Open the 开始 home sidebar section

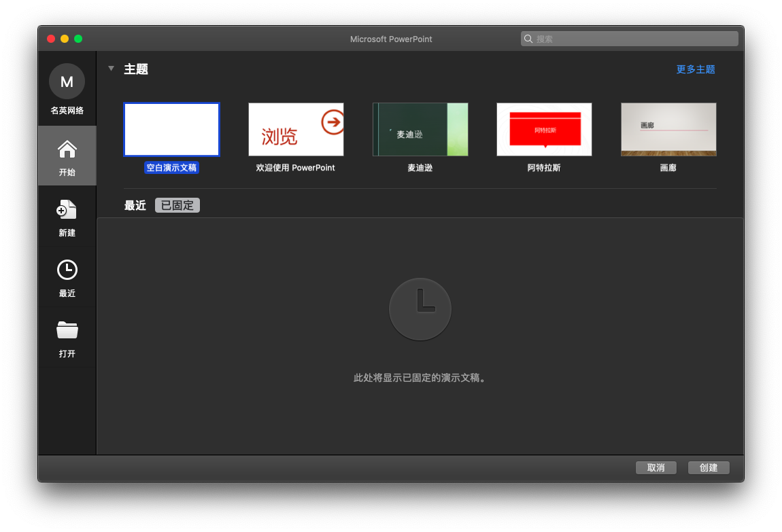67,156
